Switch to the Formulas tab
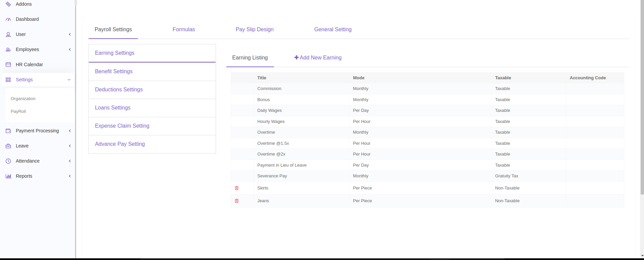This screenshot has height=260, width=644. click(x=183, y=30)
